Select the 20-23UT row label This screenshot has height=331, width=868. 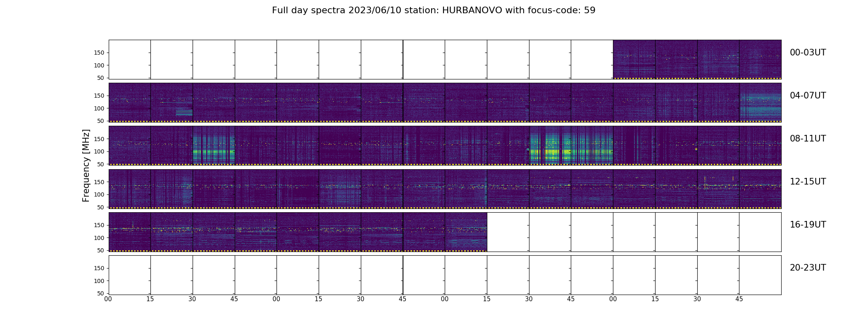(x=808, y=268)
